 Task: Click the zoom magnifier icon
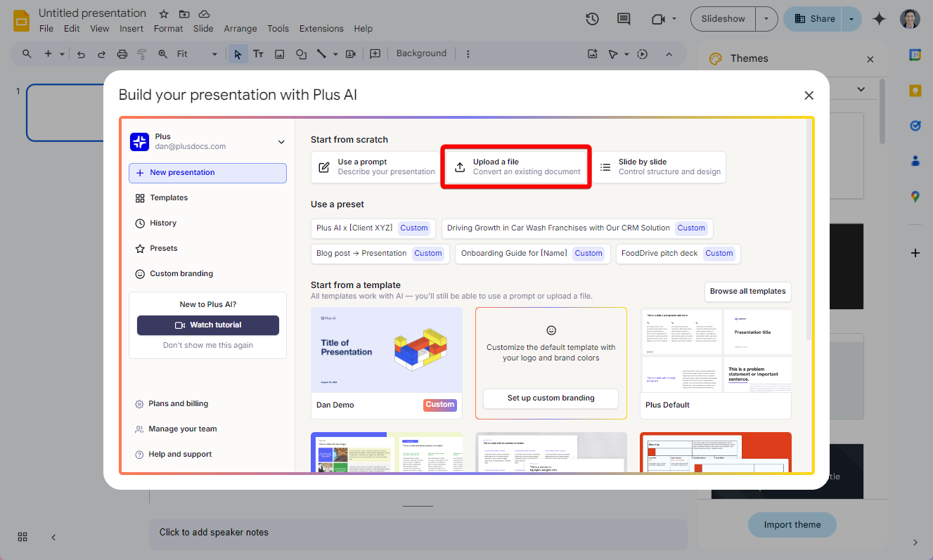point(163,53)
